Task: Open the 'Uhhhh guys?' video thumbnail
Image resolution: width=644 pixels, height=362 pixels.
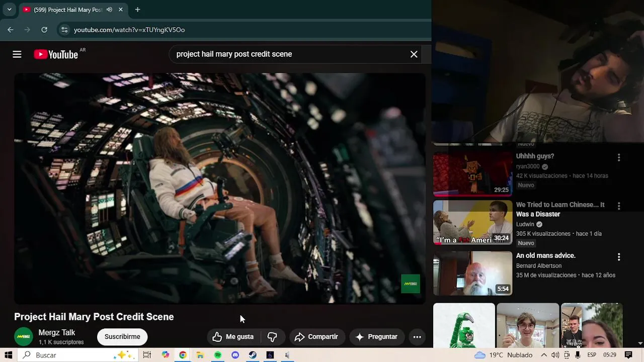Action: (x=473, y=174)
